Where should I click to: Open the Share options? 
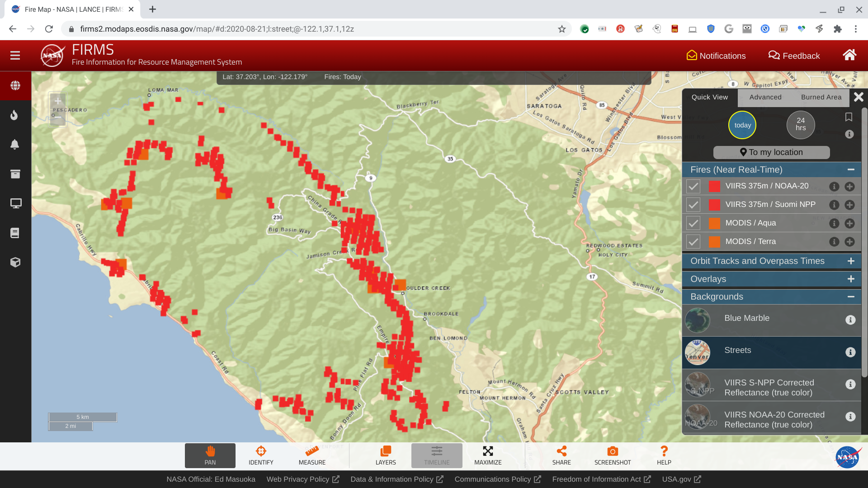tap(561, 455)
